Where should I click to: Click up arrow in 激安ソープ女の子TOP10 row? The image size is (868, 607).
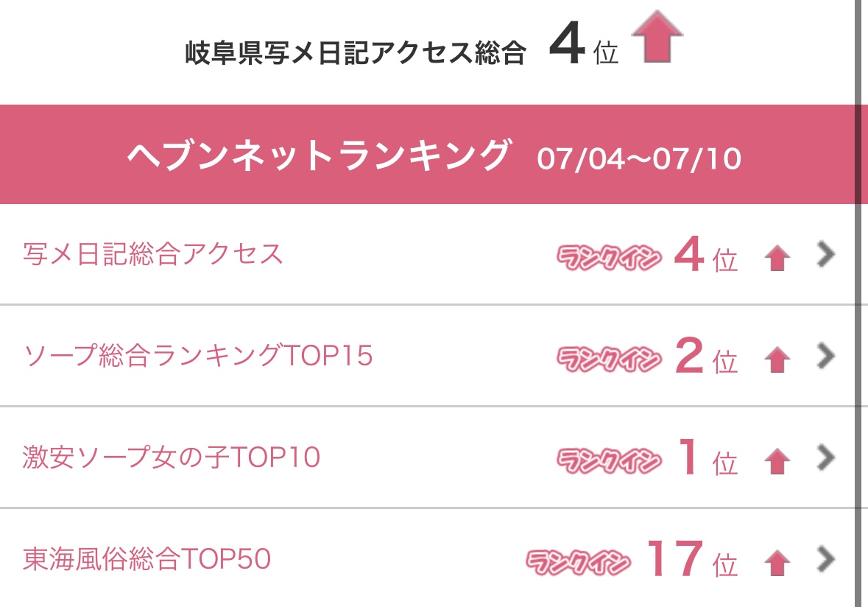pyautogui.click(x=777, y=461)
